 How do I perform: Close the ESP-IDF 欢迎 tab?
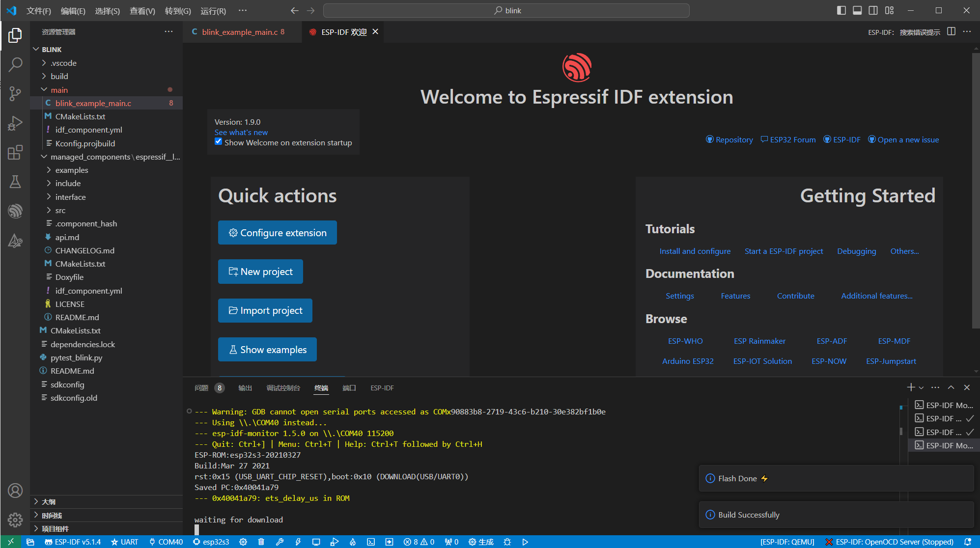click(x=375, y=31)
